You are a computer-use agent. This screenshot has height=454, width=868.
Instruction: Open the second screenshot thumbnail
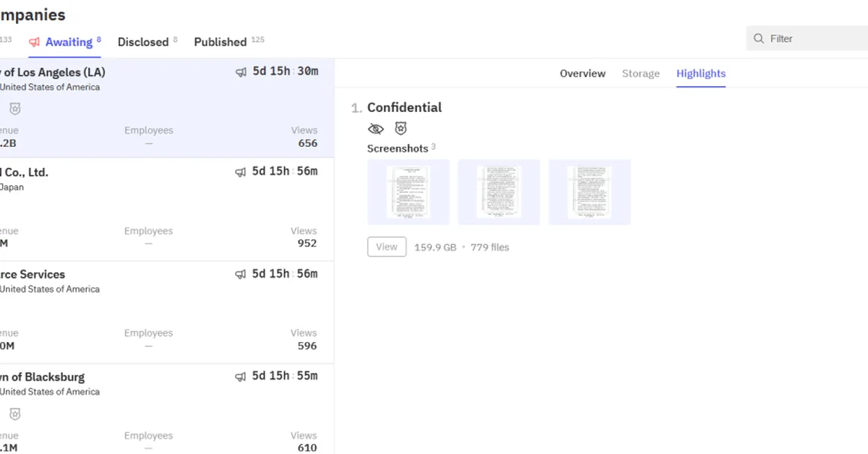[499, 192]
